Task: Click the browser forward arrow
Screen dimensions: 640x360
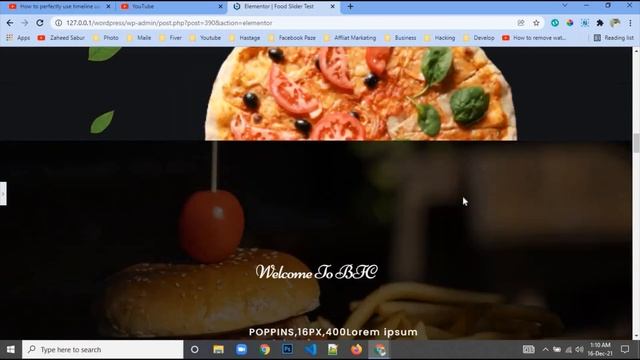Action: point(24,23)
